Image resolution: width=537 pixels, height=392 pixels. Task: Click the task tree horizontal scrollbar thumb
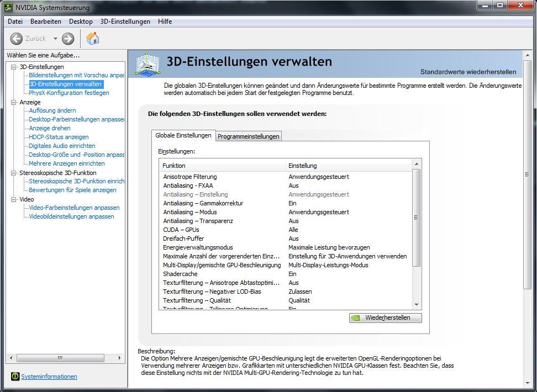click(60, 358)
